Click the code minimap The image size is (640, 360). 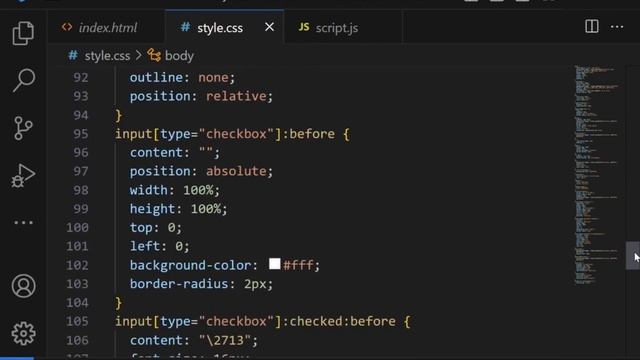(x=596, y=175)
